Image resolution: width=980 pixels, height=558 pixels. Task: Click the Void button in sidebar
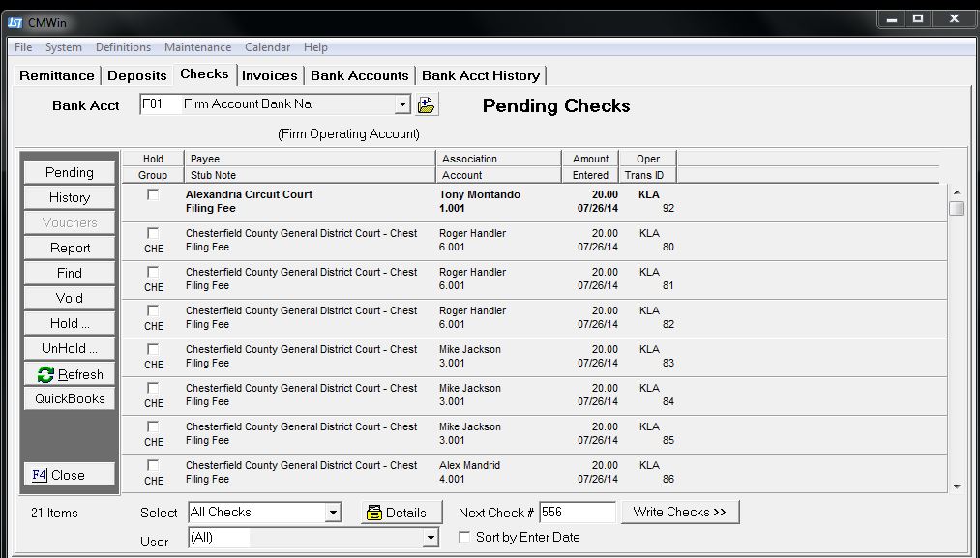click(x=70, y=298)
